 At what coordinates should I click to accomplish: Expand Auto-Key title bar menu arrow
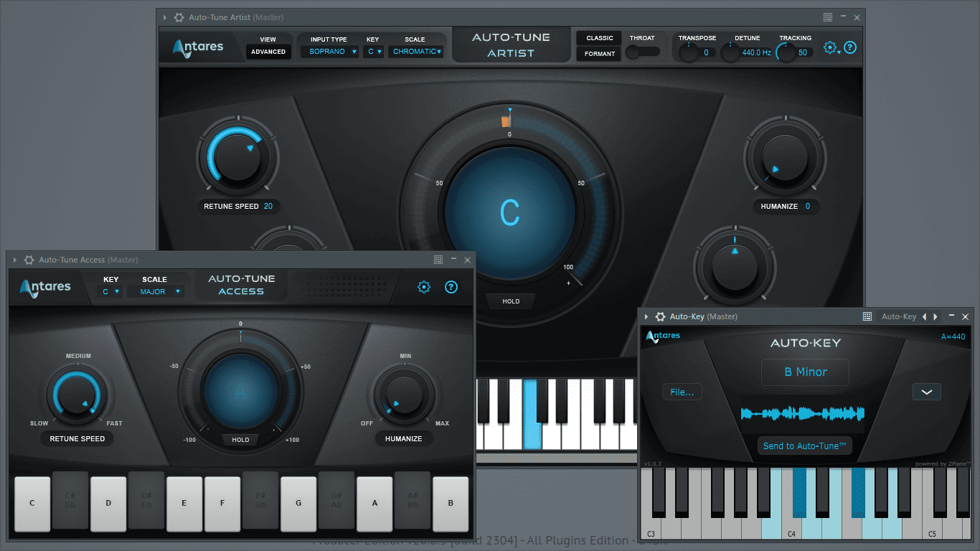[x=646, y=316]
